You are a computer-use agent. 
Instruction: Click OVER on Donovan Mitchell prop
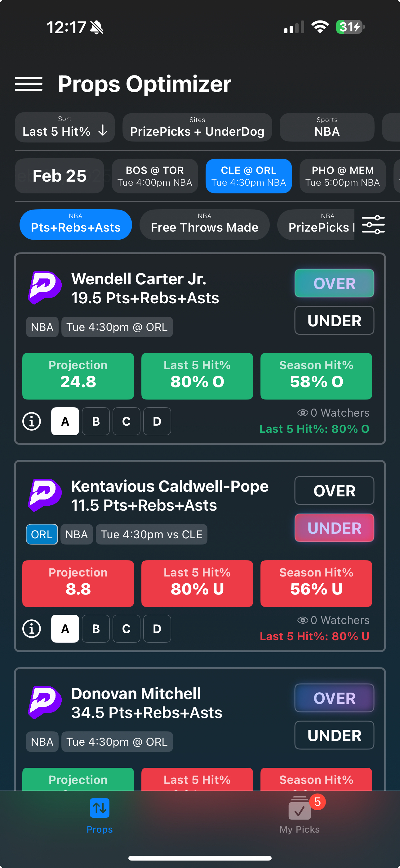pos(334,698)
